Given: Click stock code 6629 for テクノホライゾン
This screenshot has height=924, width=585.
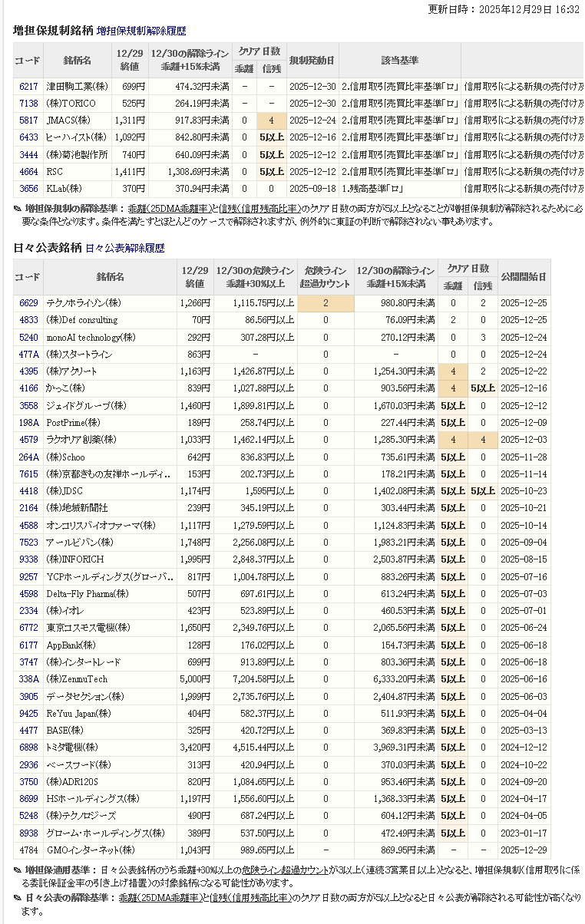Looking at the screenshot, I should tap(28, 303).
